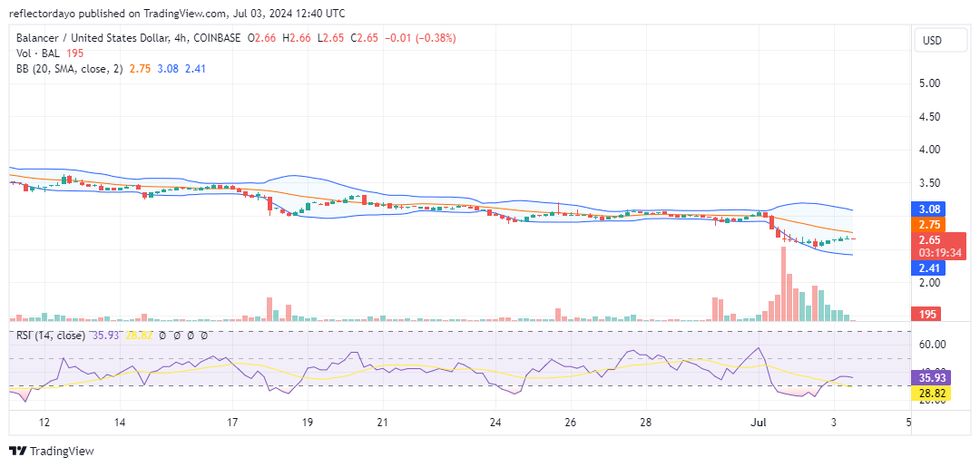Click the date label 3 on time axis
Screen dimensions: 980x467
pos(834,423)
